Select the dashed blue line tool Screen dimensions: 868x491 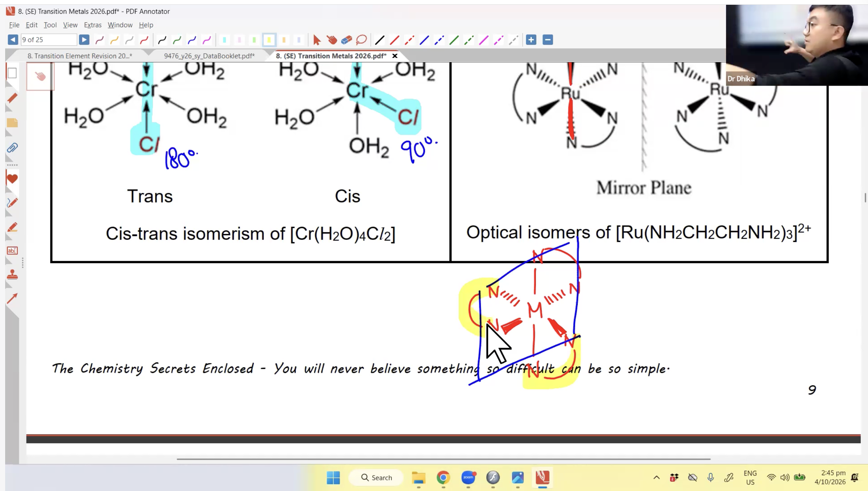pyautogui.click(x=439, y=40)
